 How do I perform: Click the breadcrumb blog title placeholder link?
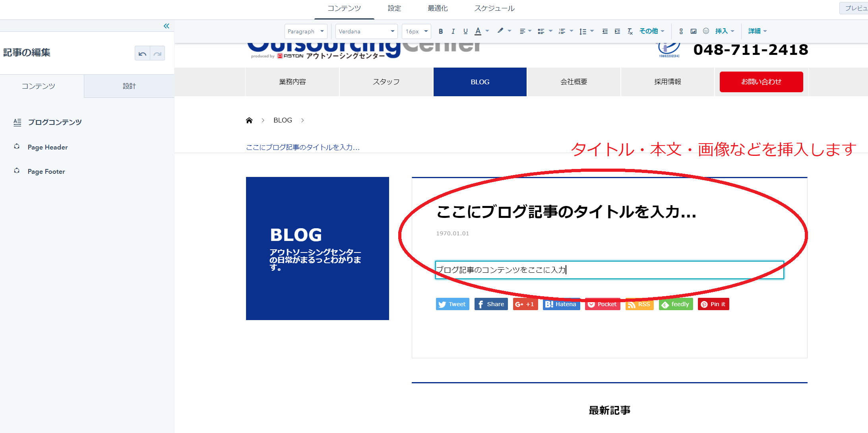[303, 148]
